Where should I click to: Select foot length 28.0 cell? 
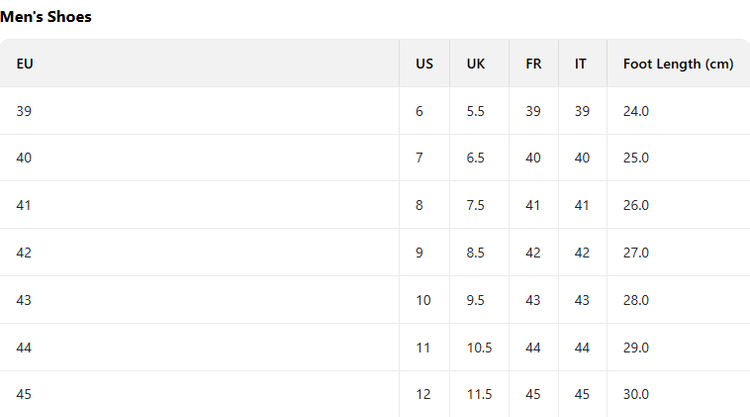[636, 300]
